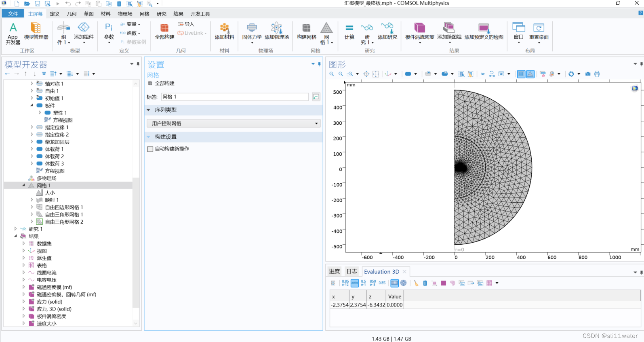The image size is (644, 342).
Task: Click the 全部构建 geometry ribbon button
Action: click(x=164, y=31)
